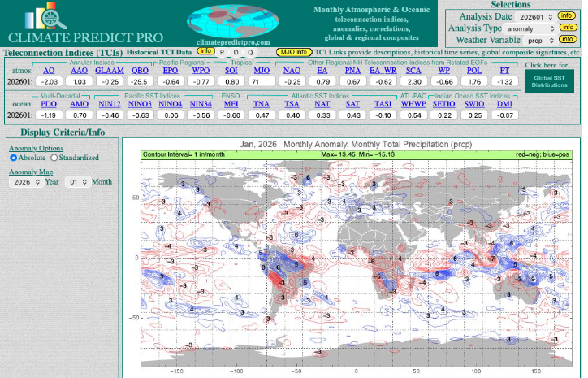Select the Absolute anomaly option
The width and height of the screenshot is (588, 378).
coord(13,158)
